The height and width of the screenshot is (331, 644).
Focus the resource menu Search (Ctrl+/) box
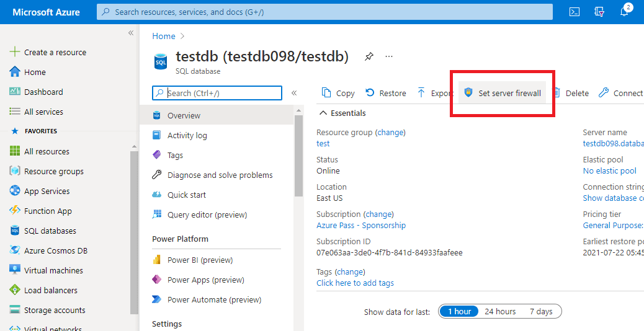pos(217,93)
